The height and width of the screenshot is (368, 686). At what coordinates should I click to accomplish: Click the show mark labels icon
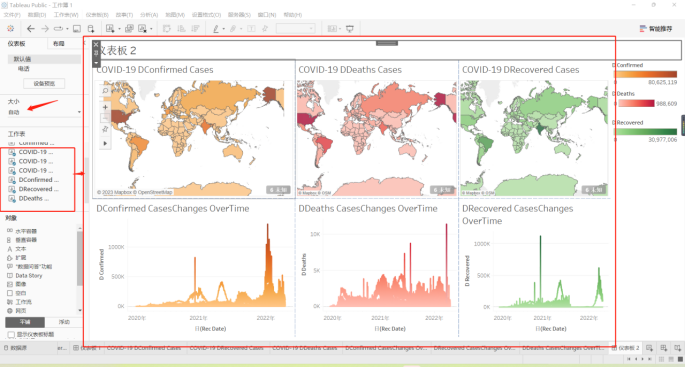tap(251, 28)
